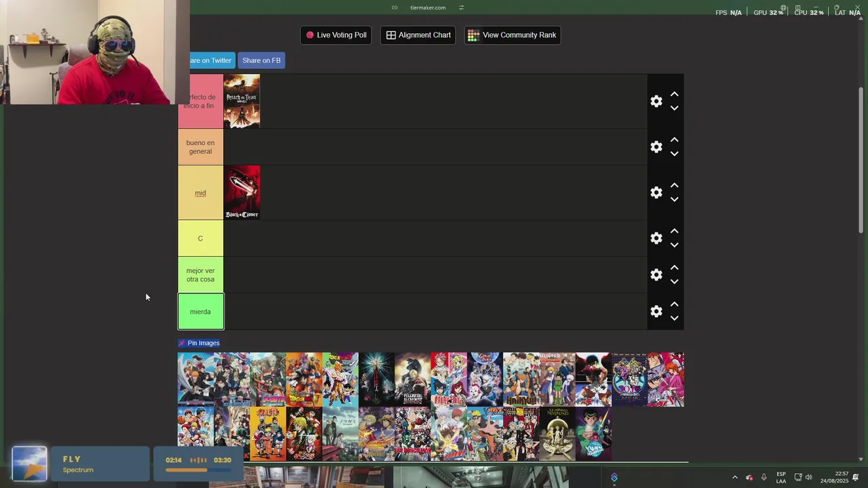Move the 'mierda' tier down
This screenshot has width=868, height=488.
tap(674, 319)
